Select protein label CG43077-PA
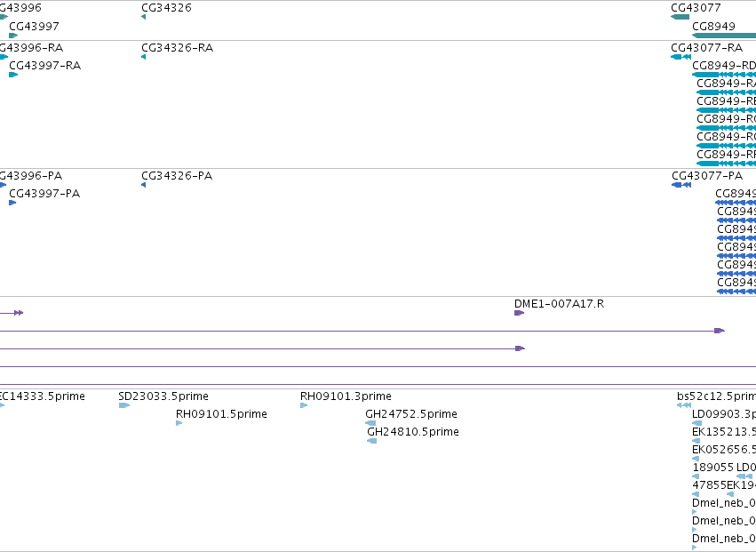 click(707, 176)
